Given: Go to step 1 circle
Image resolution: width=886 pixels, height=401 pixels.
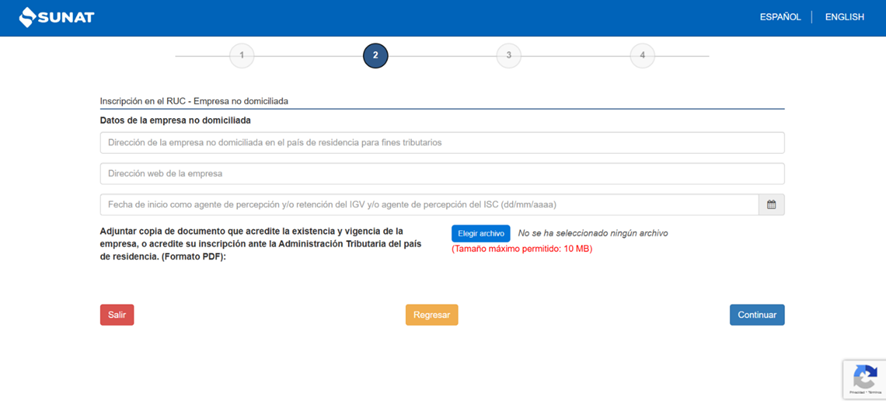Looking at the screenshot, I should [241, 55].
